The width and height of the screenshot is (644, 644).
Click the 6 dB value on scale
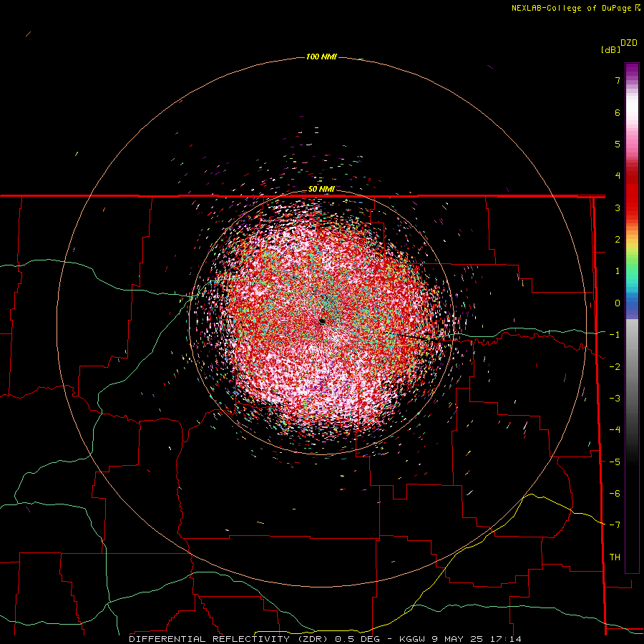[x=618, y=112]
